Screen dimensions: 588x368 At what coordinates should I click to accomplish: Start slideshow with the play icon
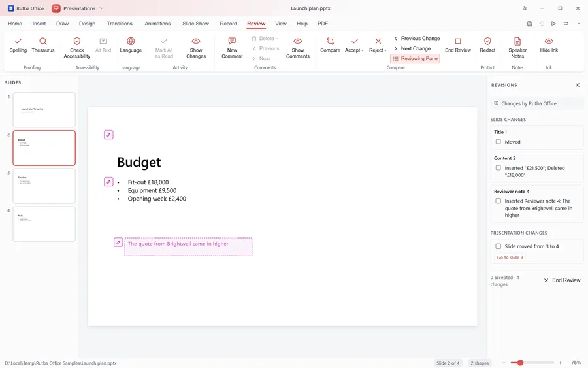(553, 24)
